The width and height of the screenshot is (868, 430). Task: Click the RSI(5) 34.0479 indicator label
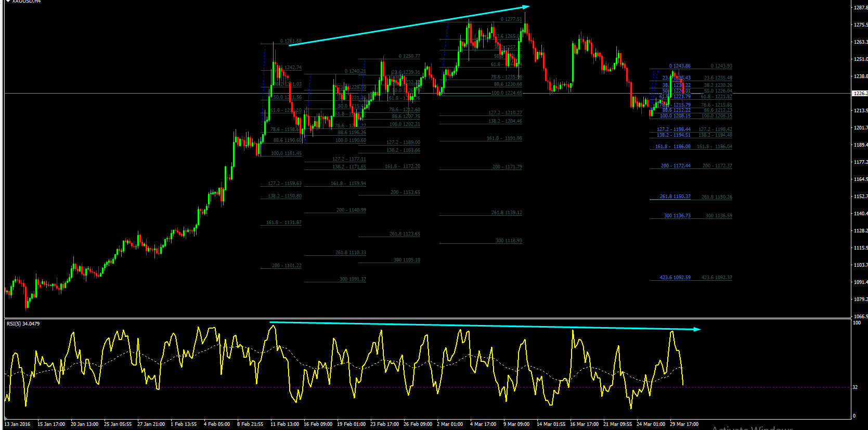click(x=23, y=324)
